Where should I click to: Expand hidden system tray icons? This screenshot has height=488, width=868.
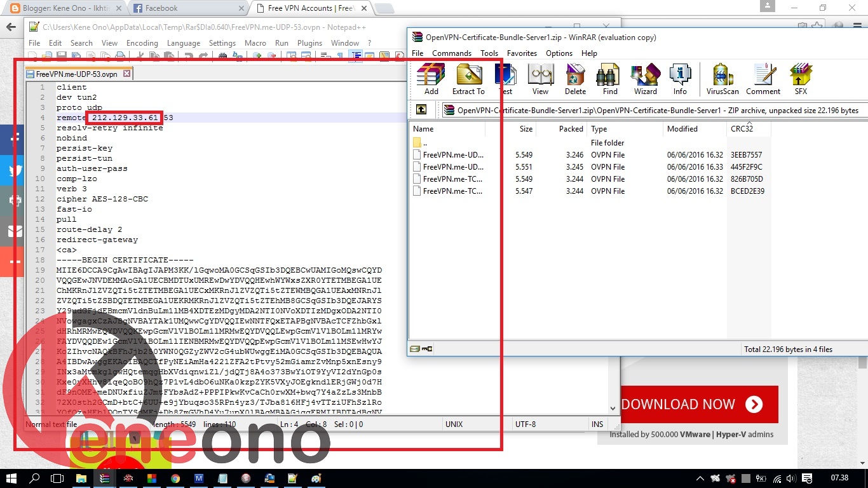700,478
